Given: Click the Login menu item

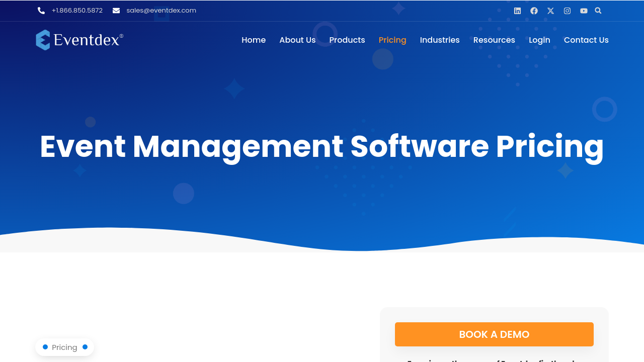Looking at the screenshot, I should (x=539, y=40).
